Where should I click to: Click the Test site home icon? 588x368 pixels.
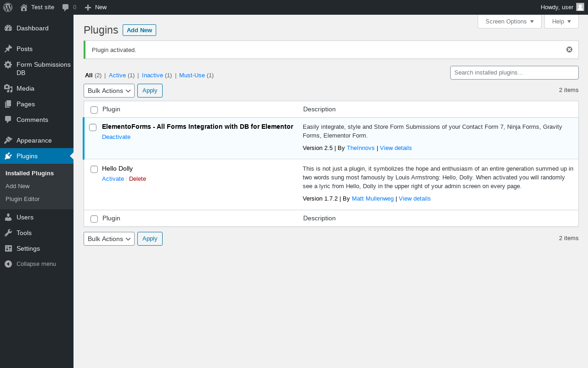click(24, 7)
